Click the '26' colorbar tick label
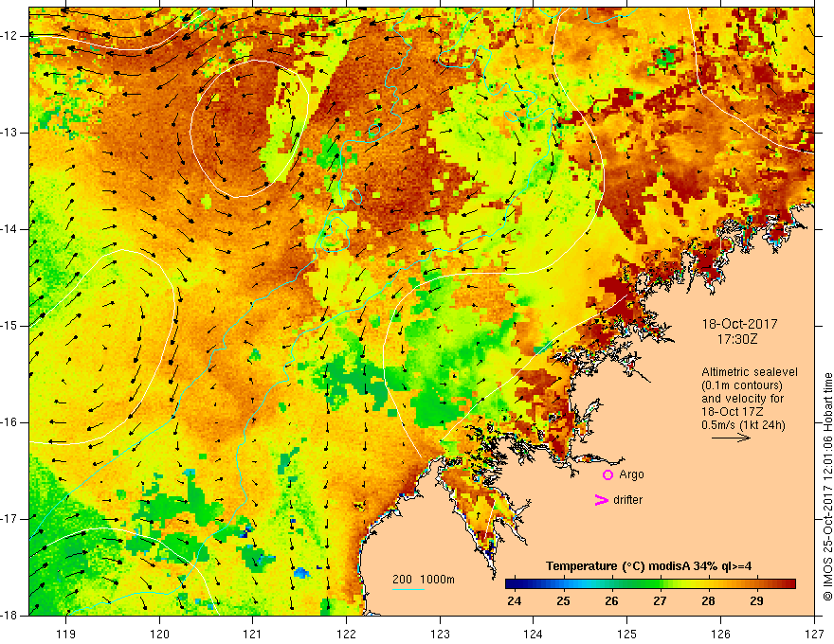Viewport: 834px width, 644px height. click(x=611, y=601)
